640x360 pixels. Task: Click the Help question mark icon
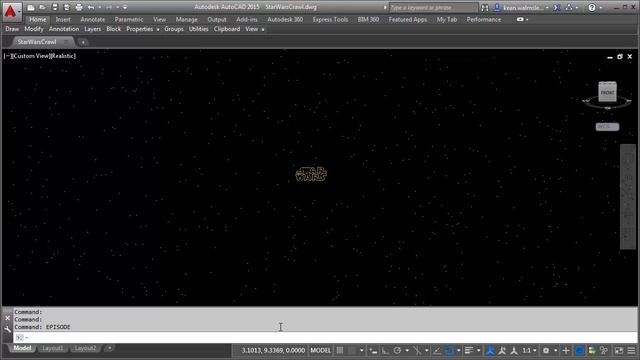tap(592, 8)
